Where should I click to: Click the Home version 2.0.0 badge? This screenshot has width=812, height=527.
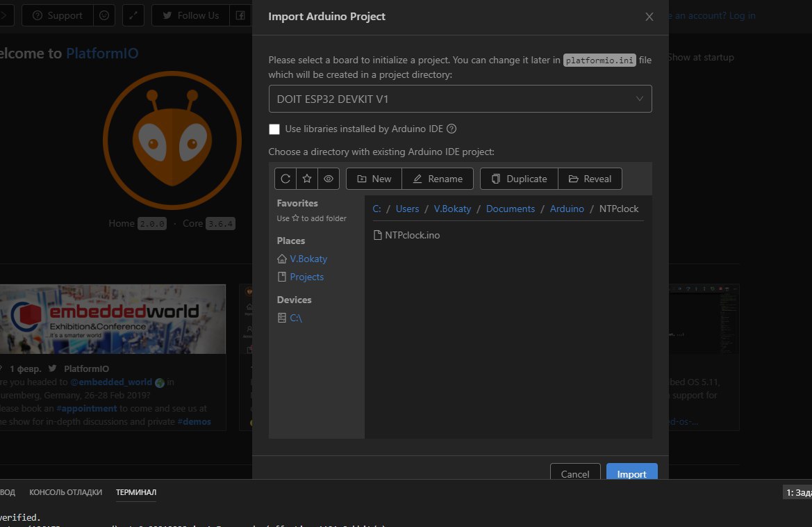click(x=151, y=224)
